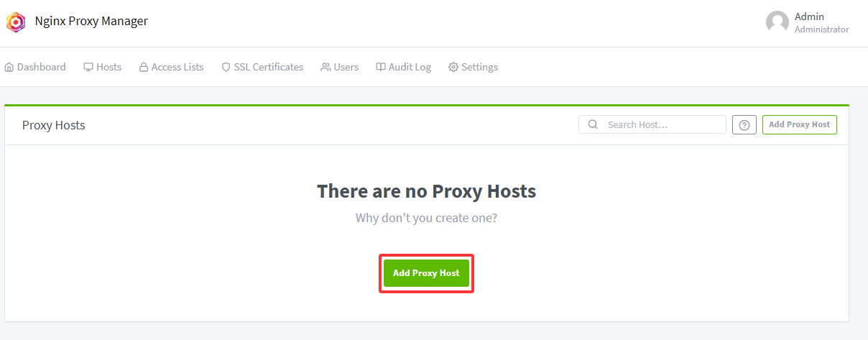Open the Admin Administrator account menu
Image resolution: width=868 pixels, height=340 pixels.
click(808, 22)
